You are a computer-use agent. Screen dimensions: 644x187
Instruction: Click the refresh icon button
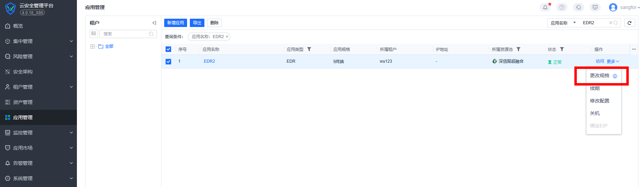click(629, 23)
